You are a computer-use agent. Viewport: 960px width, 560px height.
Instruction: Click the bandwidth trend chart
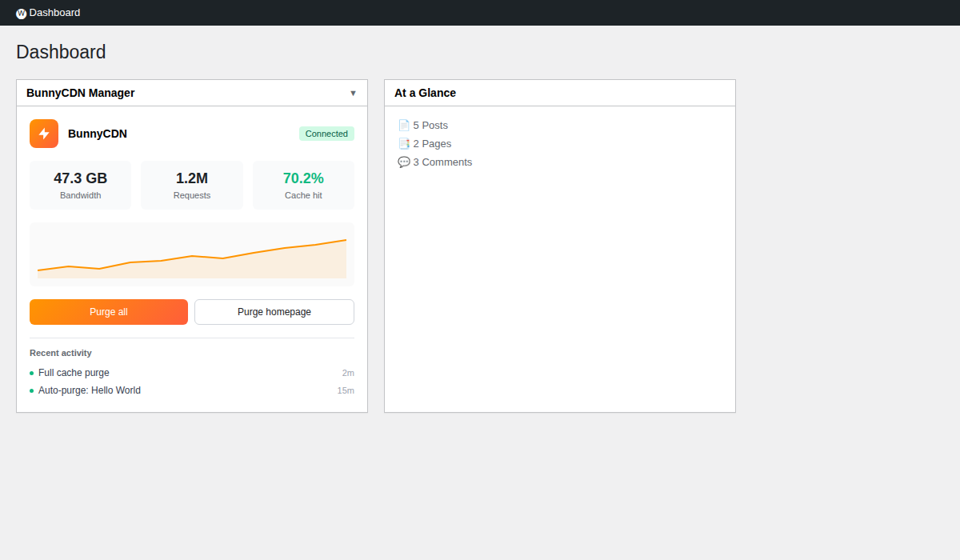point(192,254)
